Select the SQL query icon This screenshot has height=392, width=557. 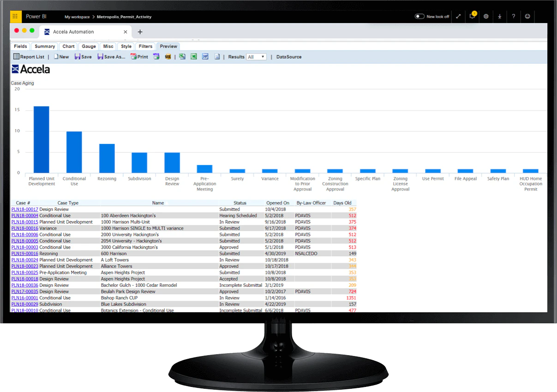168,56
